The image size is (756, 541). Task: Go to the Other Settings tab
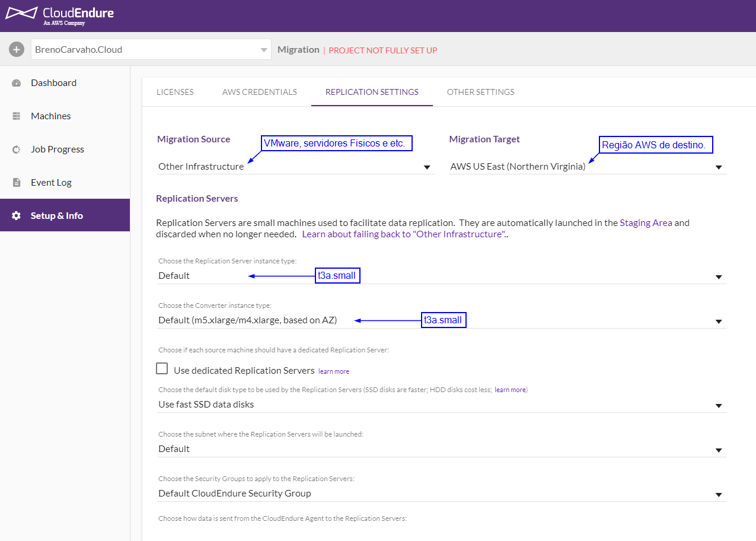(x=480, y=92)
